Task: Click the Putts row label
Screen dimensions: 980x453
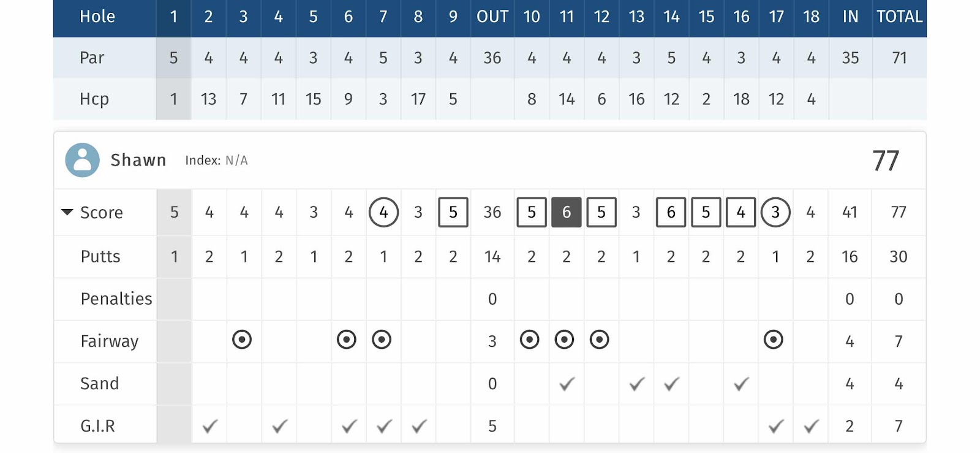Action: pos(100,256)
